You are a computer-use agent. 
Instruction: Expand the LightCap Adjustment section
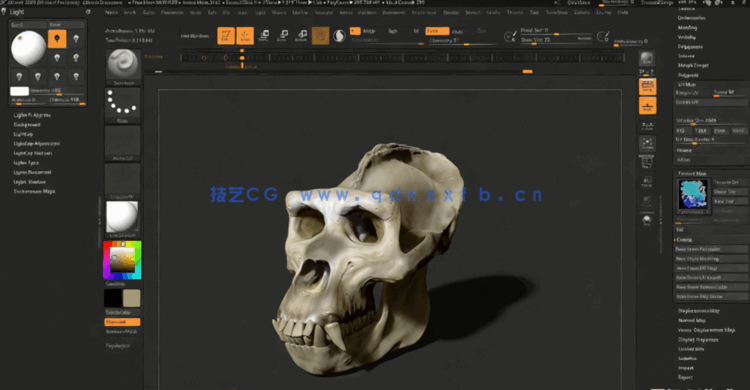click(37, 144)
